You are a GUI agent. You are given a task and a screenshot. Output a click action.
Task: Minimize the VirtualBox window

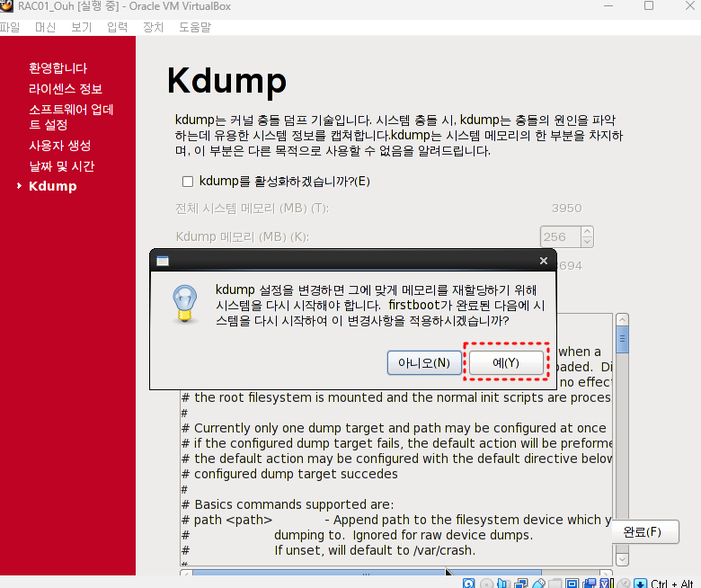tap(608, 5)
